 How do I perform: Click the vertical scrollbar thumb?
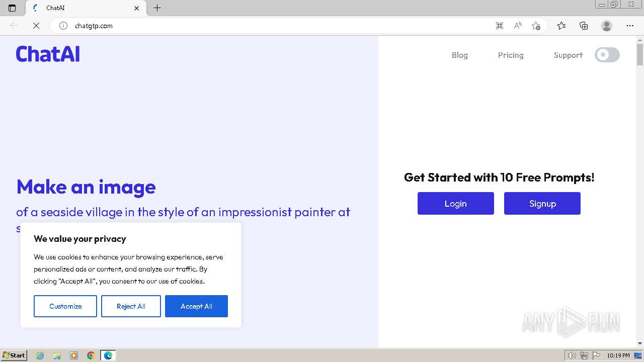(x=640, y=54)
